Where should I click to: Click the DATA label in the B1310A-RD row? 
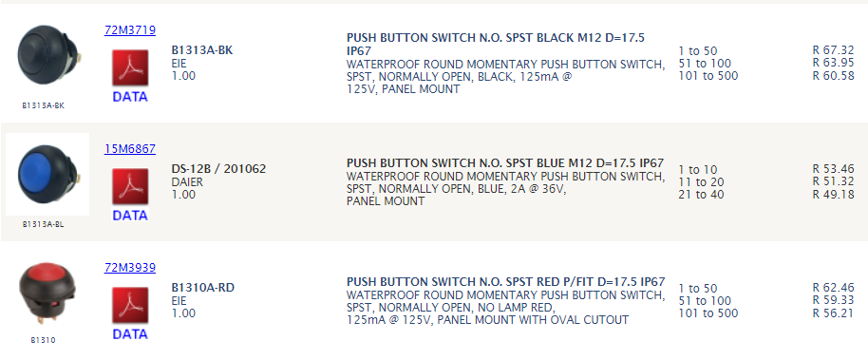pyautogui.click(x=130, y=334)
